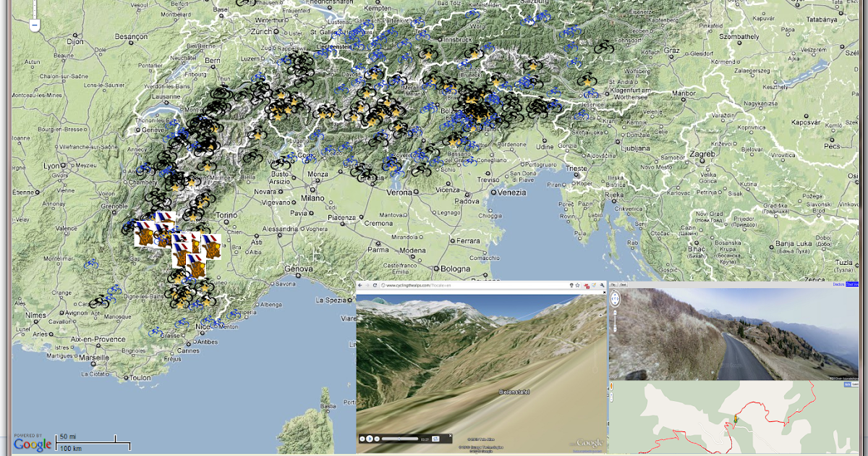The image size is (868, 456).
Task: Click the cyclingthealps.com address bar
Action: click(474, 285)
